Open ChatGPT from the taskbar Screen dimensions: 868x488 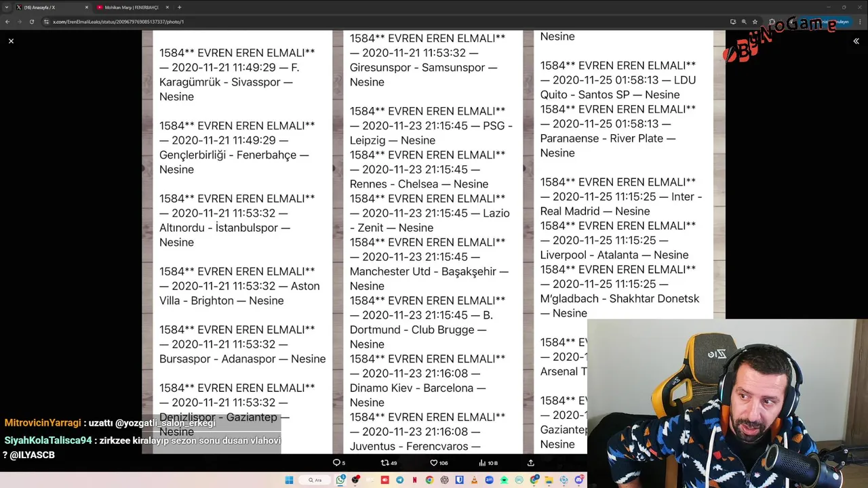coord(444,480)
